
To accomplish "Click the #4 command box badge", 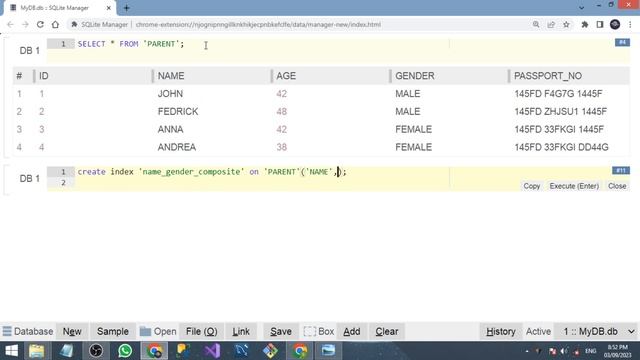I will click(x=622, y=42).
